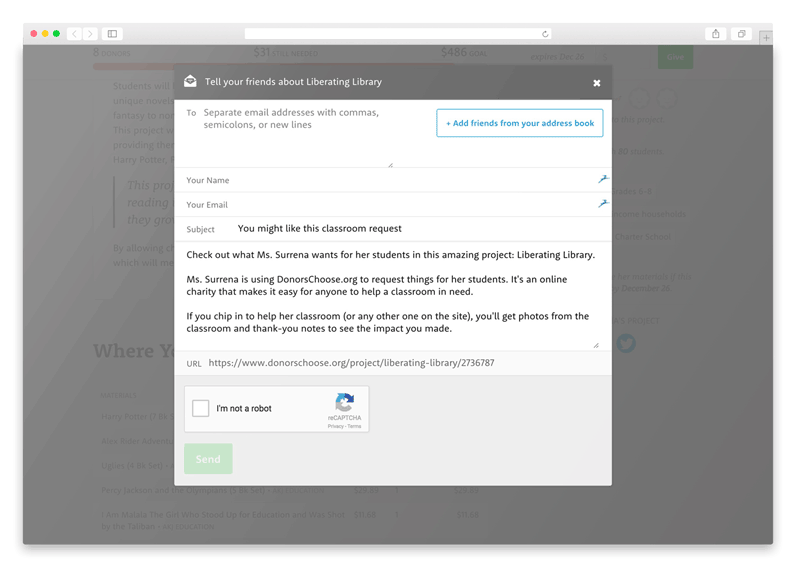This screenshot has height=579, width=800.
Task: Click the envelope icon in dialog header
Action: tap(190, 81)
